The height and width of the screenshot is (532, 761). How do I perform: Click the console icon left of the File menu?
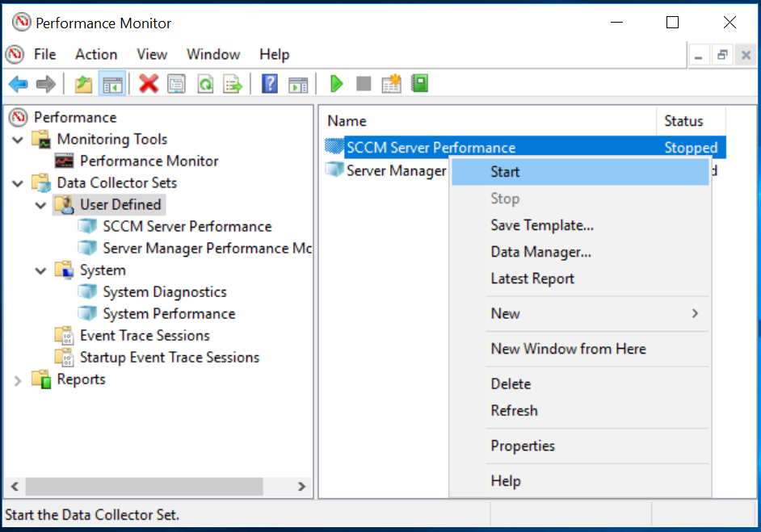pos(15,54)
